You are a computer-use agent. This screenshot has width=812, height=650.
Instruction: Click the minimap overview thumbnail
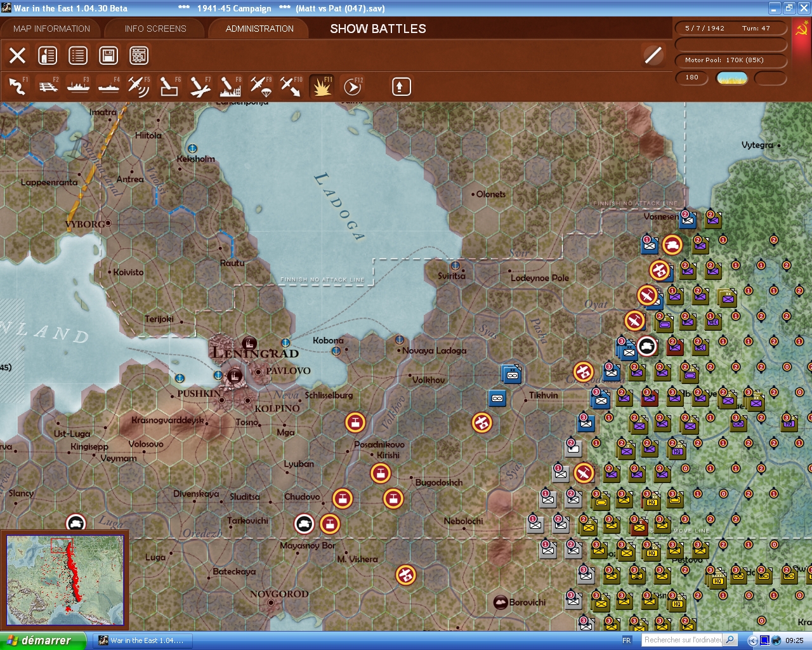[65, 580]
